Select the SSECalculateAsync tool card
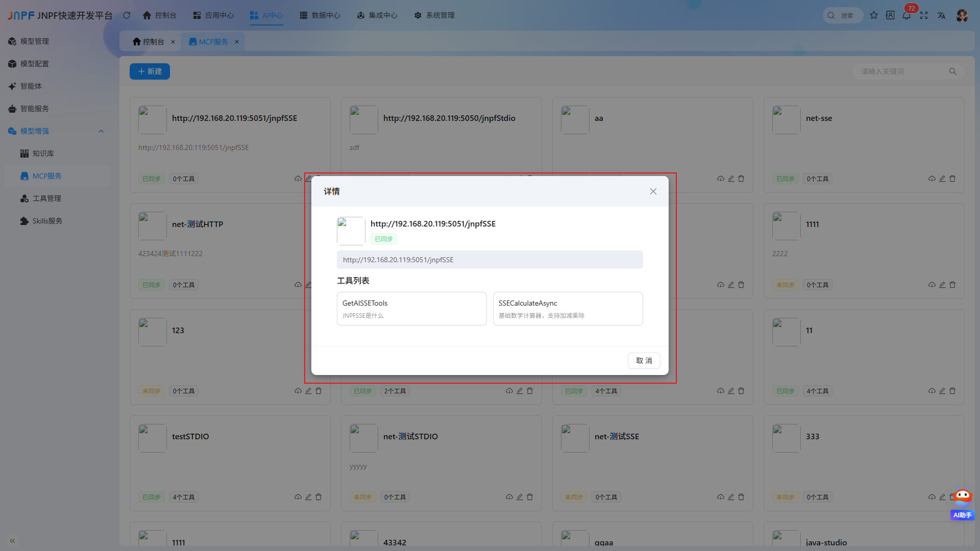Viewport: 980px width, 551px height. click(568, 309)
